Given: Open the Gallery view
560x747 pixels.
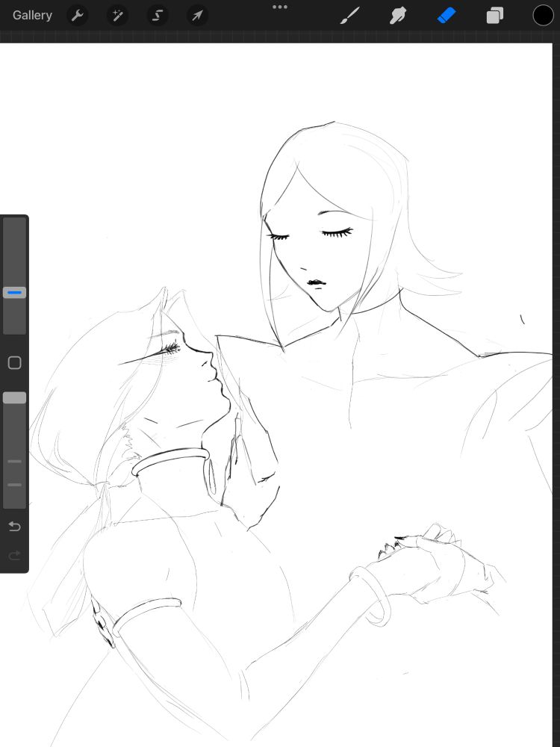Looking at the screenshot, I should [32, 15].
